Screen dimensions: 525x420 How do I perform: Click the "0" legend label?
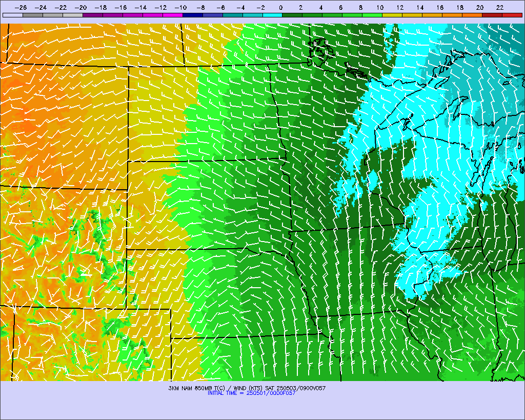280,8
